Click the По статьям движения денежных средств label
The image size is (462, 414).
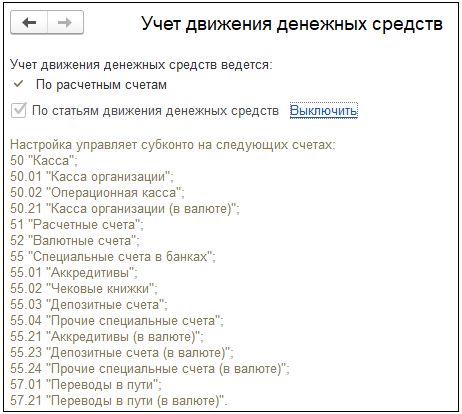coord(155,111)
